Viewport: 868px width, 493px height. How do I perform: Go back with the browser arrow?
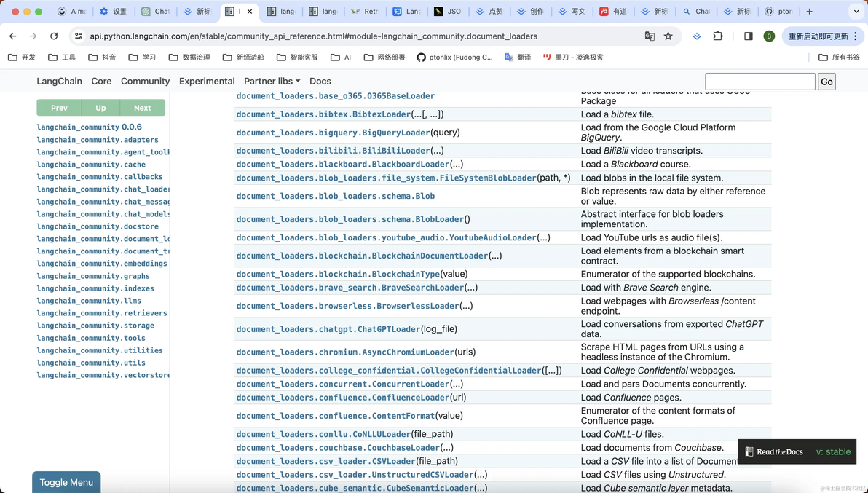12,36
